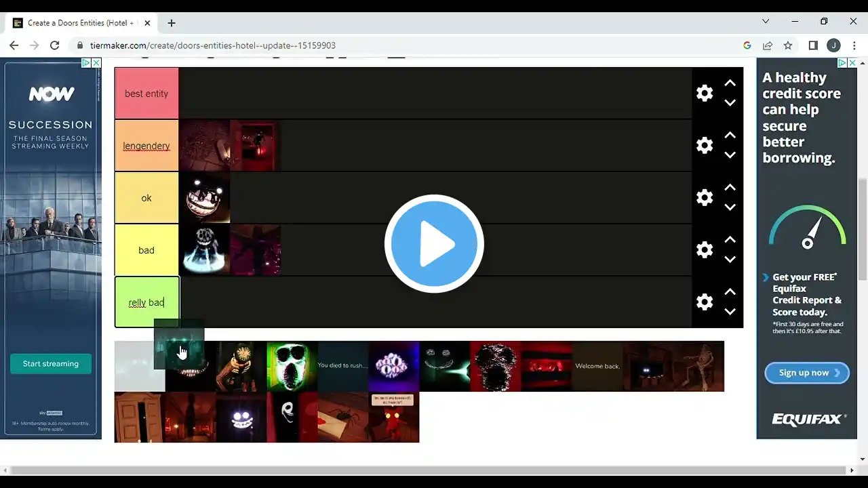The height and width of the screenshot is (488, 868).
Task: Move ok row up with arrow
Action: tap(730, 187)
